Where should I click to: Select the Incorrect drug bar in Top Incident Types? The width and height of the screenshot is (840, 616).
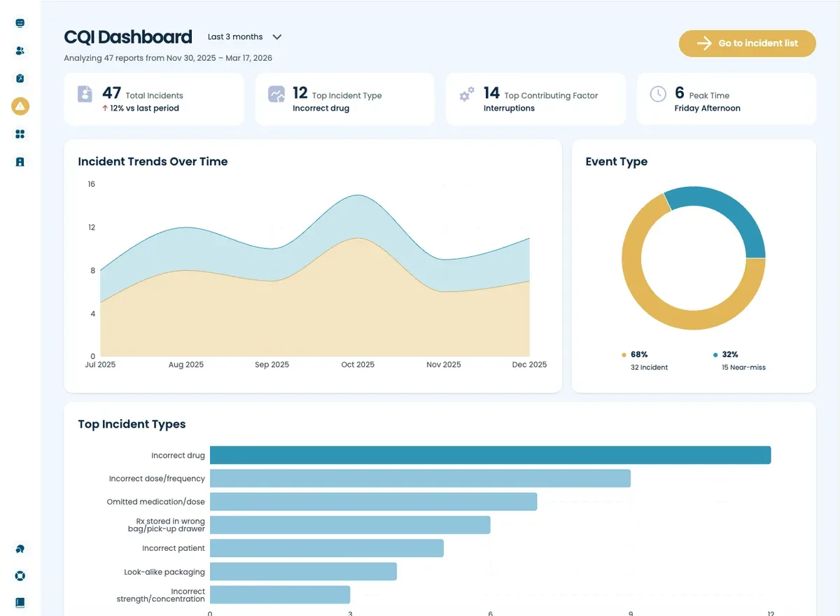coord(490,454)
